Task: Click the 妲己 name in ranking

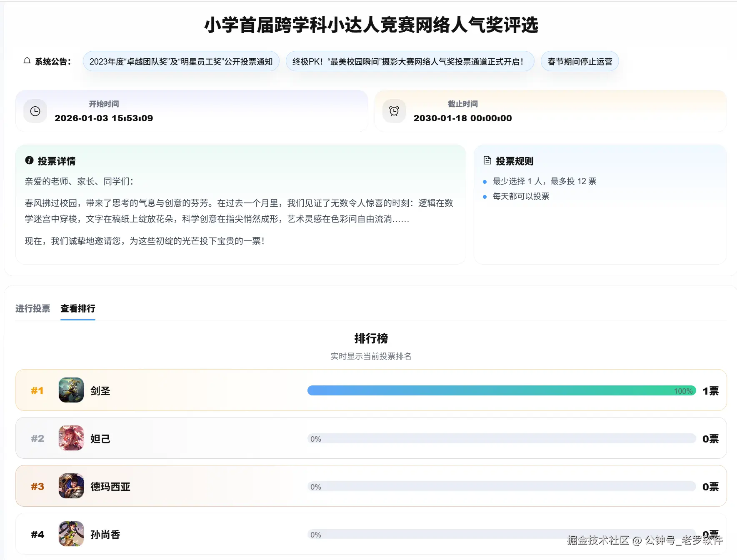Action: click(100, 439)
